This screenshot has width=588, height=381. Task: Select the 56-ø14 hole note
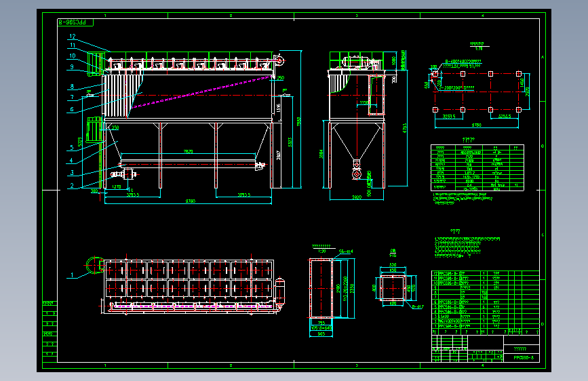346,252
